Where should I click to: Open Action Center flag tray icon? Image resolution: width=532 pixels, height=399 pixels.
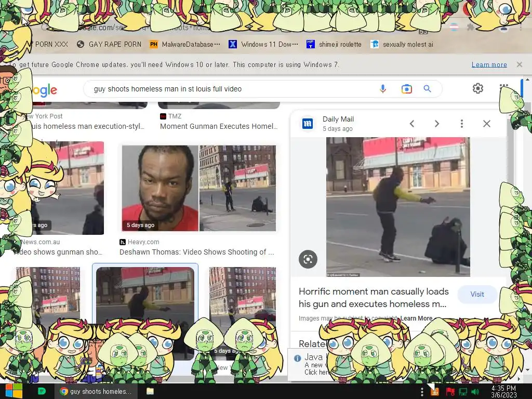pyautogui.click(x=450, y=392)
